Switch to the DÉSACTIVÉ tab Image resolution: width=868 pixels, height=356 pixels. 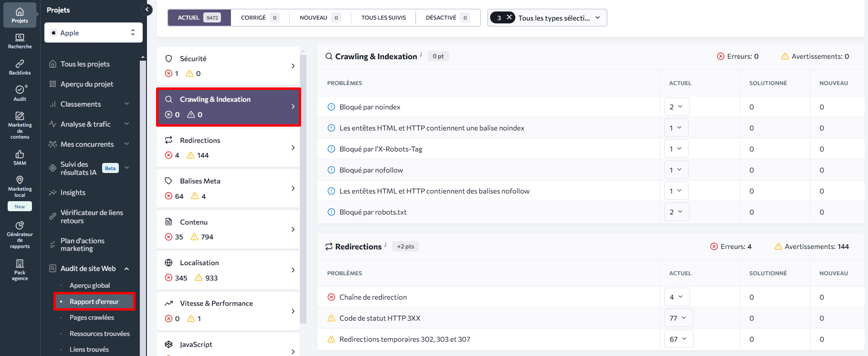pos(448,18)
